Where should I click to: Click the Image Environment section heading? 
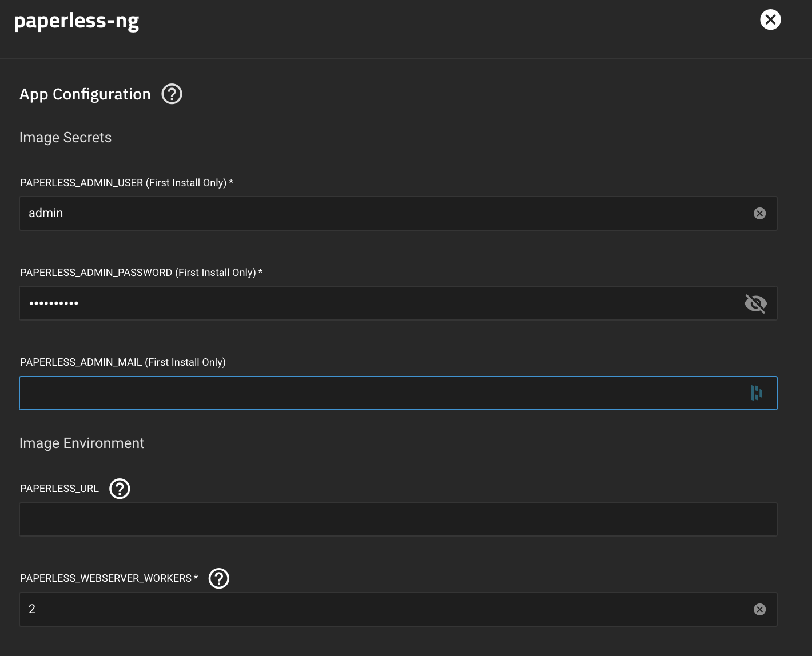pos(82,443)
